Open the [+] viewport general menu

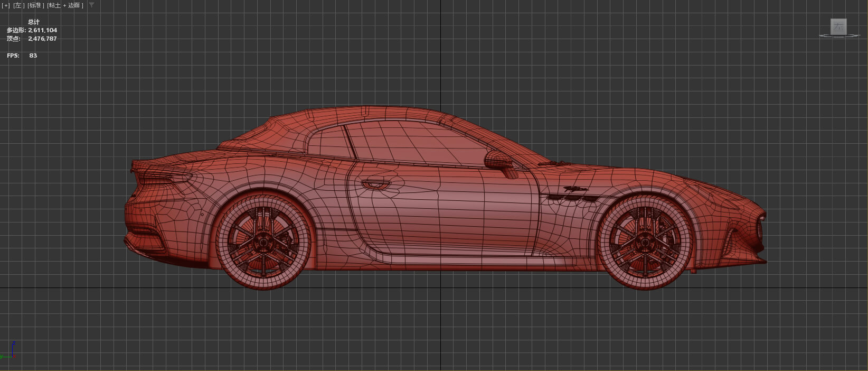(x=6, y=5)
